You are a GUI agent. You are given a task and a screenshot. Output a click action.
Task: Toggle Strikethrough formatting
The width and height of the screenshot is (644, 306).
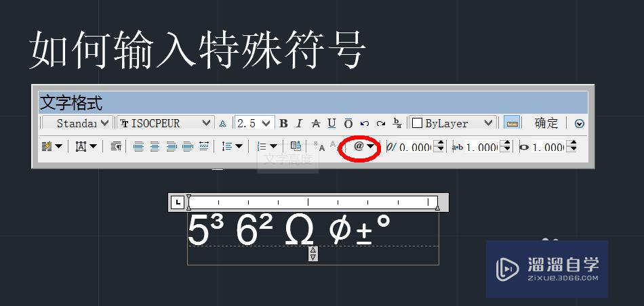pyautogui.click(x=315, y=123)
